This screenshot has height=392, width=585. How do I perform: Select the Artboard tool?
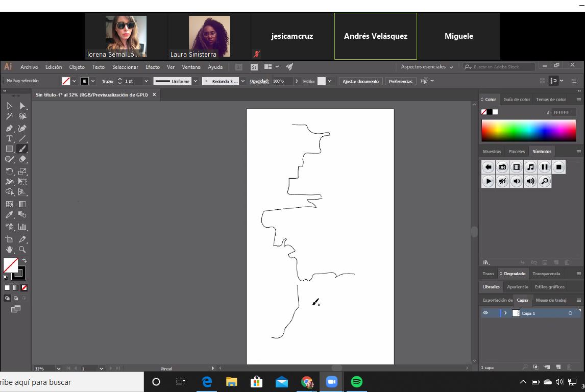tap(9, 239)
